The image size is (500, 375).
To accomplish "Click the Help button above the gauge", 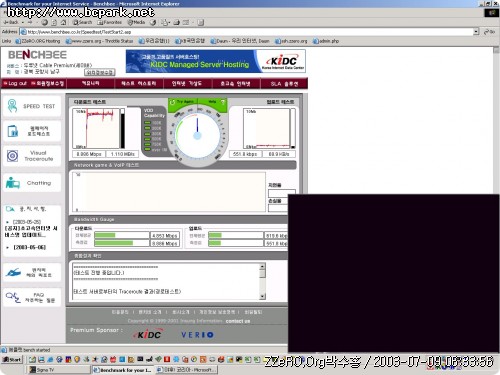I will coord(213,102).
